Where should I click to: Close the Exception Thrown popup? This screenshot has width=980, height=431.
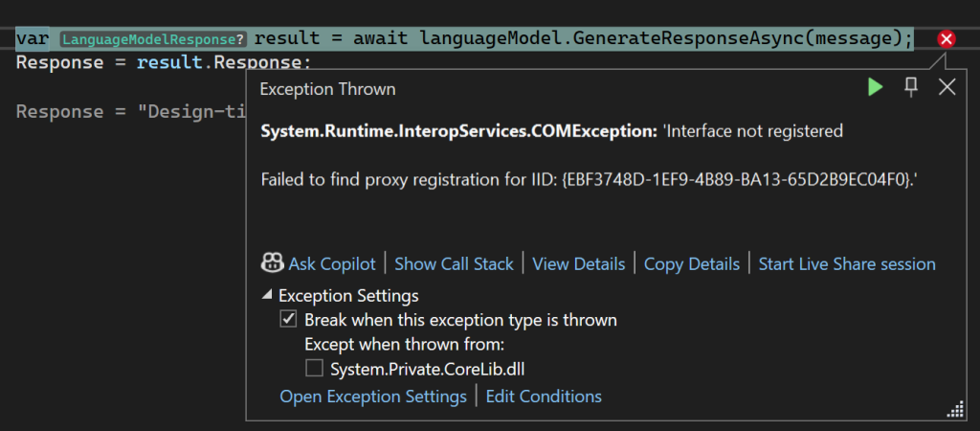coord(947,87)
